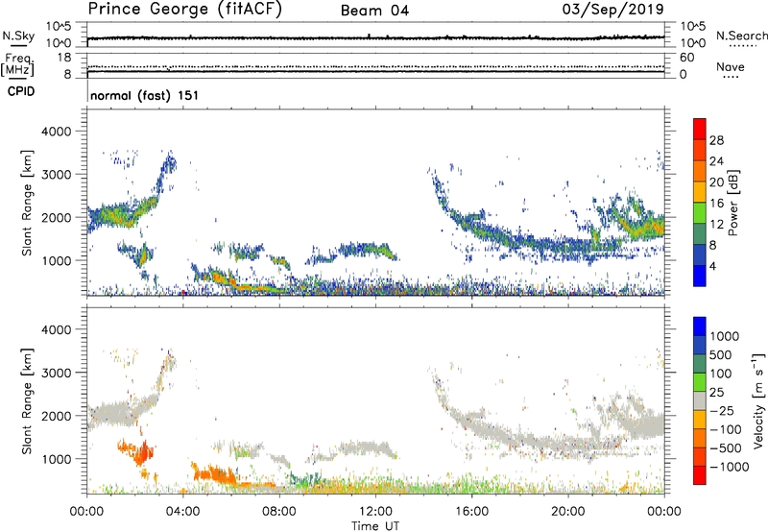Click the '-1000' Velocity colorbar tick
Viewport: 768px width, 532px height.
click(729, 467)
